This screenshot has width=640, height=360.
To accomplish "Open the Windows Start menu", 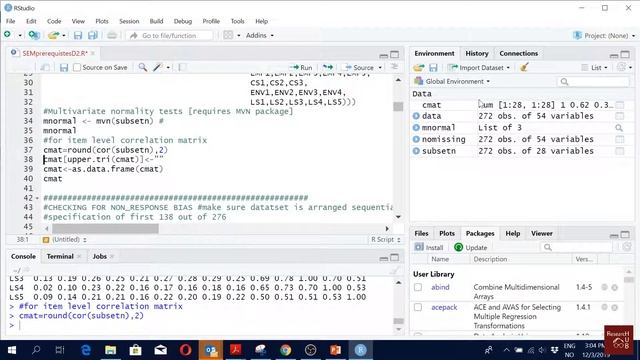I will [12, 350].
